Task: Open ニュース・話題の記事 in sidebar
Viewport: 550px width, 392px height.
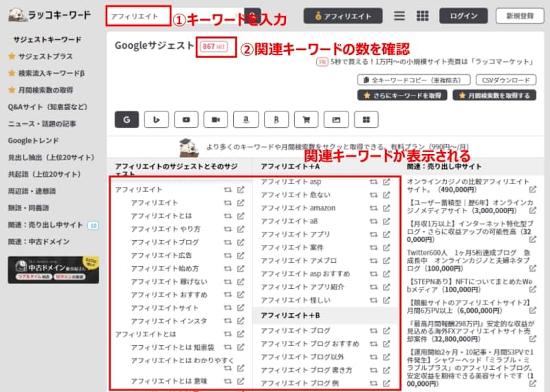Action: tap(42, 124)
